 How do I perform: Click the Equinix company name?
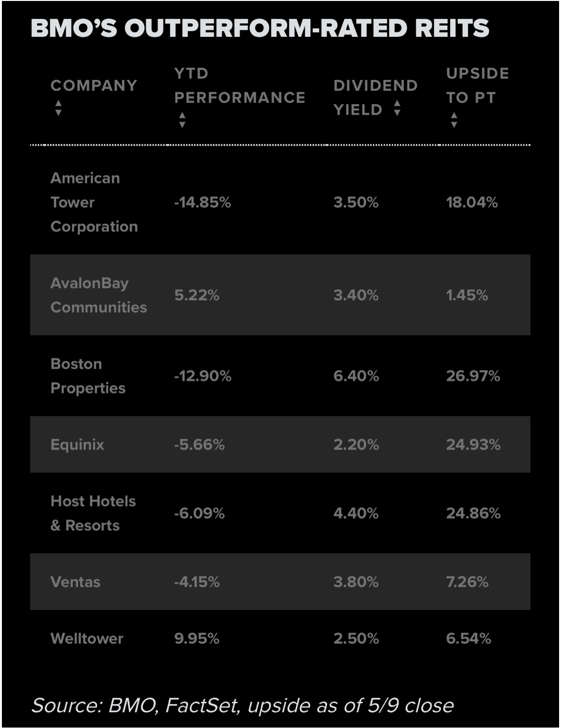(x=77, y=445)
